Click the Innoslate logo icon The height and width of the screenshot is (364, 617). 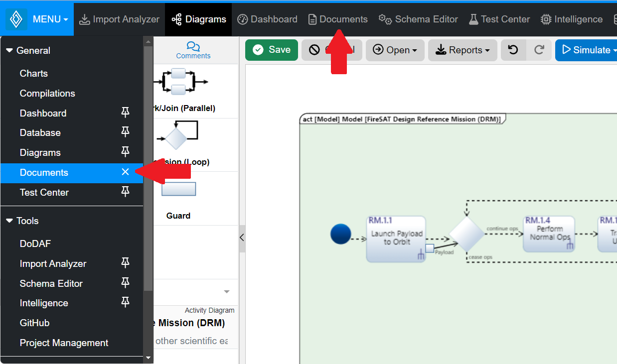click(16, 19)
